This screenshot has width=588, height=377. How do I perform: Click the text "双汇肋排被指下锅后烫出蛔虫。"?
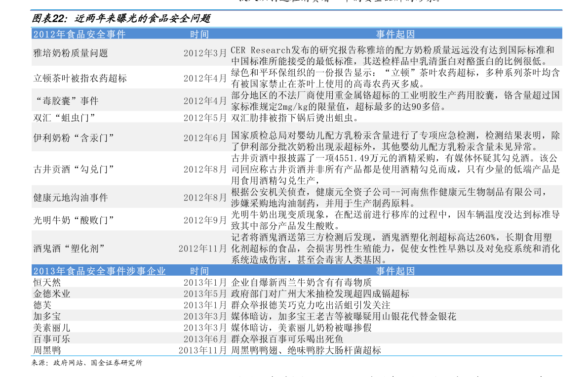296,118
